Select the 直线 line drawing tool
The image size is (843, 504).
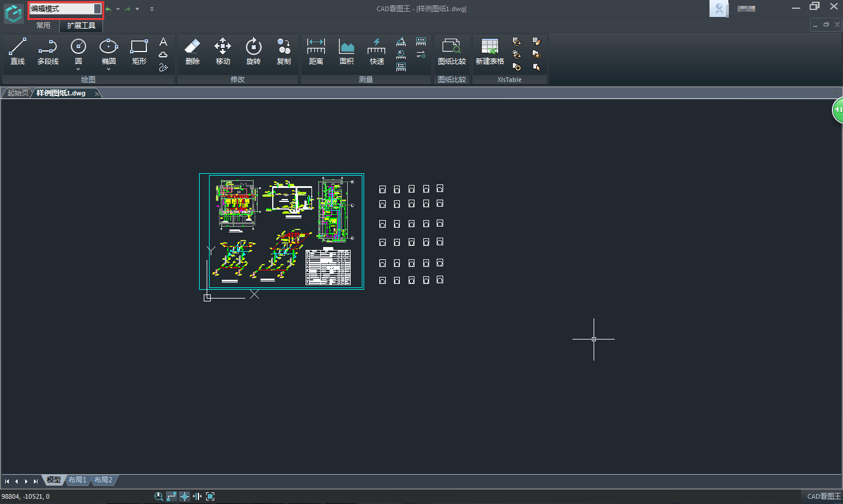coord(18,51)
